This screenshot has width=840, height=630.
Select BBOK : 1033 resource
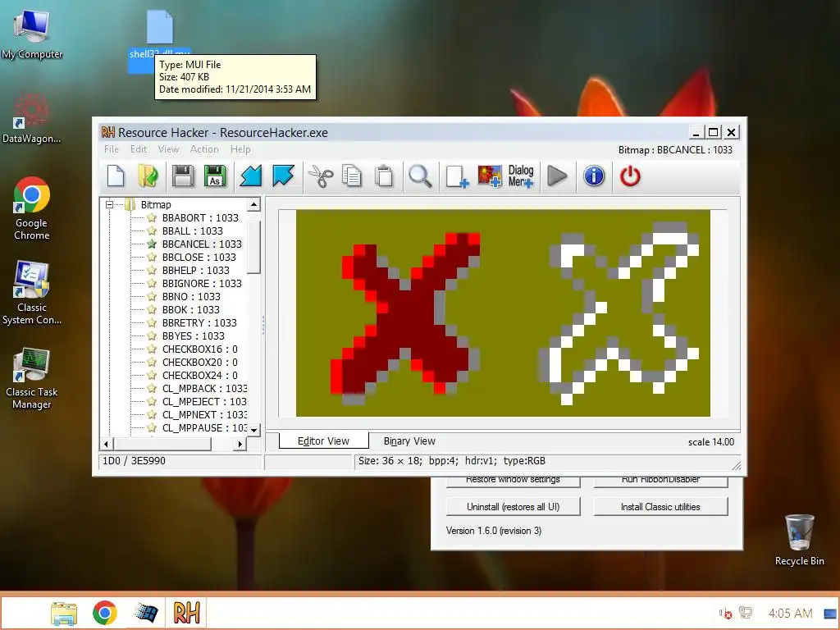coord(190,309)
